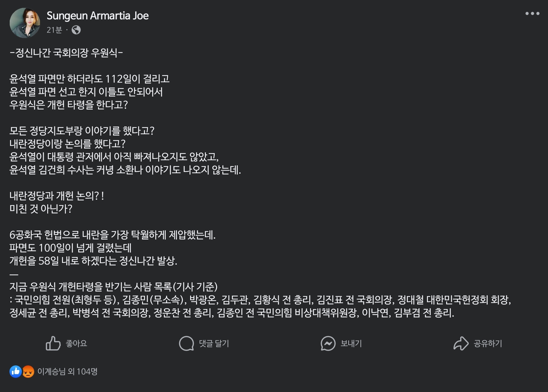548x392 pixels.
Task: Open the reactions list 이계승님 외 104명
Action: [67, 371]
